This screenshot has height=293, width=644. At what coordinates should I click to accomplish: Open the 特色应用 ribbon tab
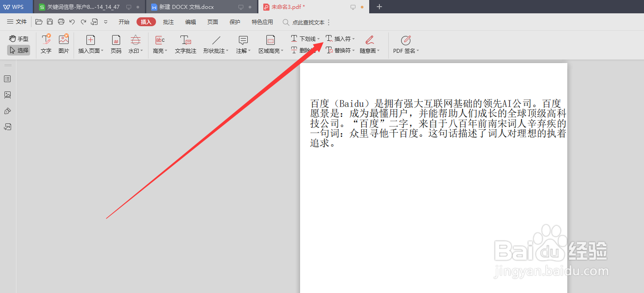262,22
